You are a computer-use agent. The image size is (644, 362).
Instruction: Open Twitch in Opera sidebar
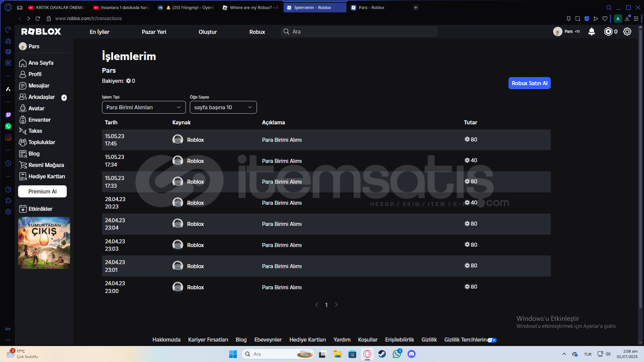[x=8, y=115]
